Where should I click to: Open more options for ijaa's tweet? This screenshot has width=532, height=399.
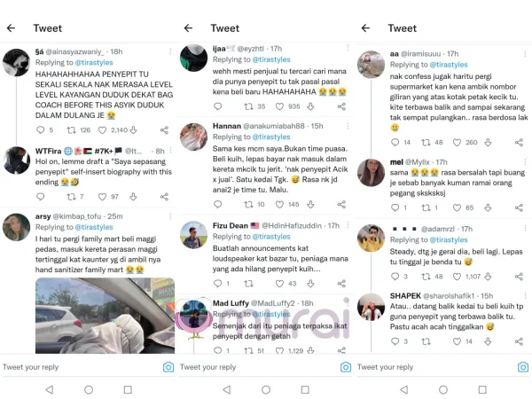coord(348,48)
